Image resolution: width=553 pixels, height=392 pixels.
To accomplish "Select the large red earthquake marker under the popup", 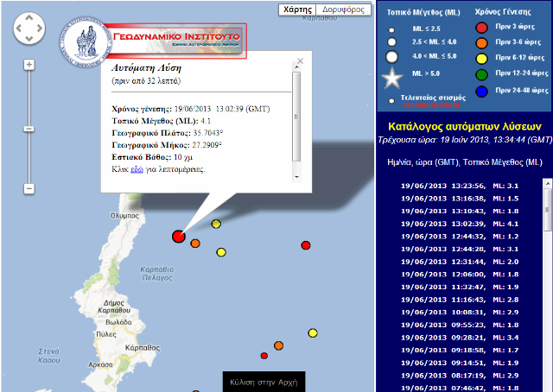I will (179, 236).
